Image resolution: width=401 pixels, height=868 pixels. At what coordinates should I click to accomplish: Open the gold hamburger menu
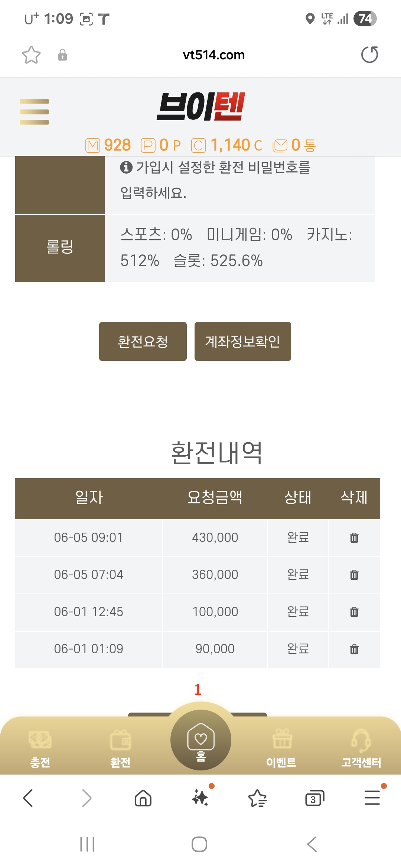[34, 112]
